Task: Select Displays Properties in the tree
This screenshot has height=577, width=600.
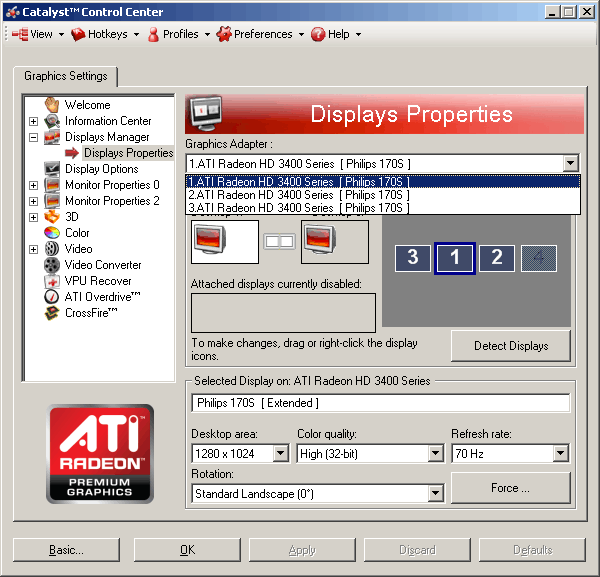Action: coord(129,153)
